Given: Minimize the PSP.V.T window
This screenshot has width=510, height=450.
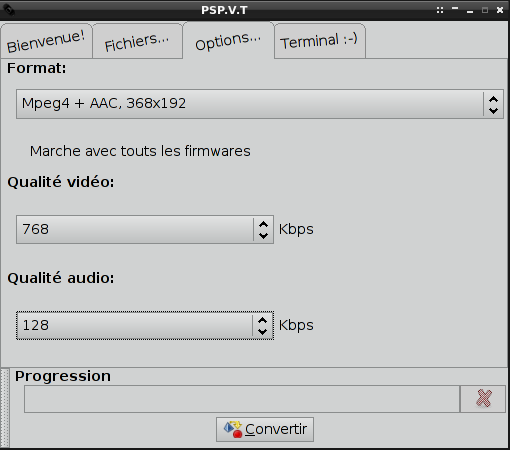Looking at the screenshot, I should (x=470, y=11).
